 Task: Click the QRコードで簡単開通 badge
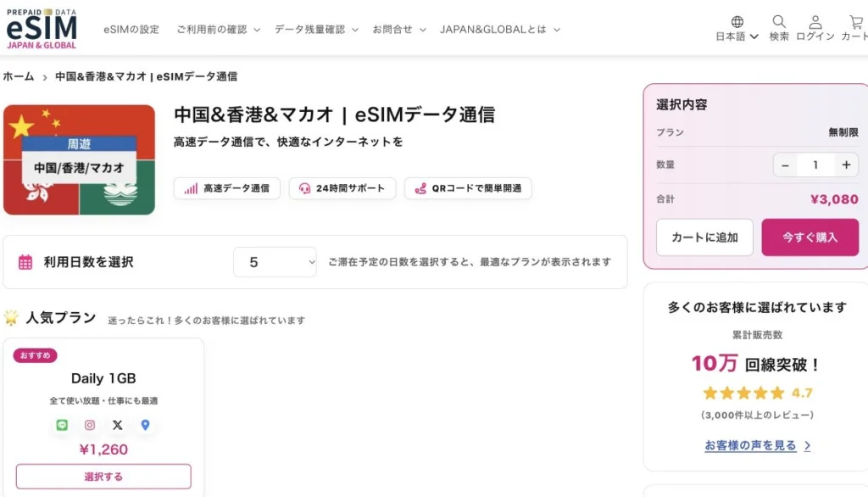[x=468, y=188]
